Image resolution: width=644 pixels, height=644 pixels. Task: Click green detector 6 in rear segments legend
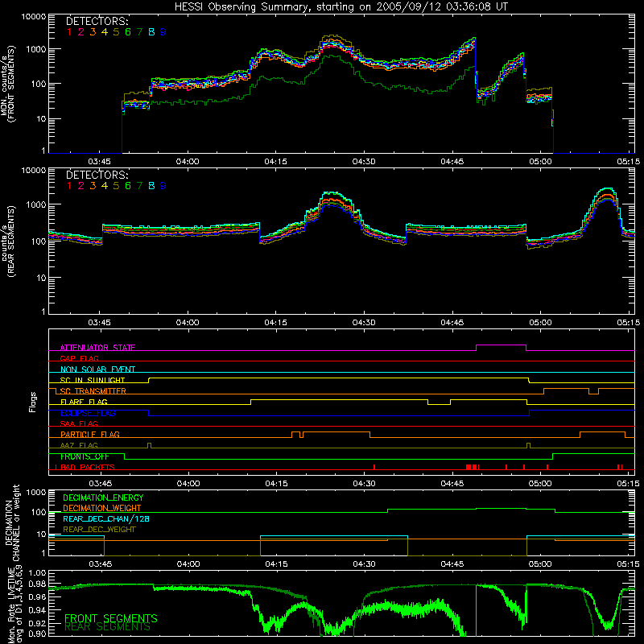[128, 186]
